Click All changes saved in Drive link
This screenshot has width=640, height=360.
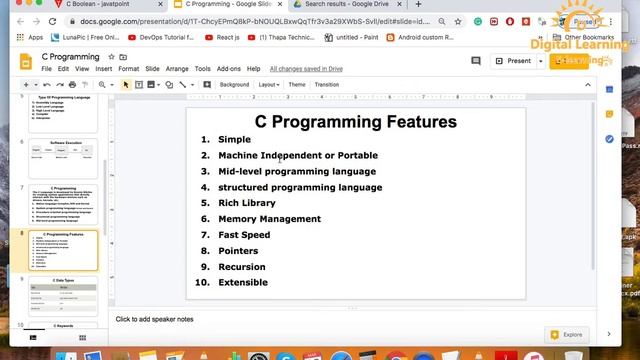(306, 69)
